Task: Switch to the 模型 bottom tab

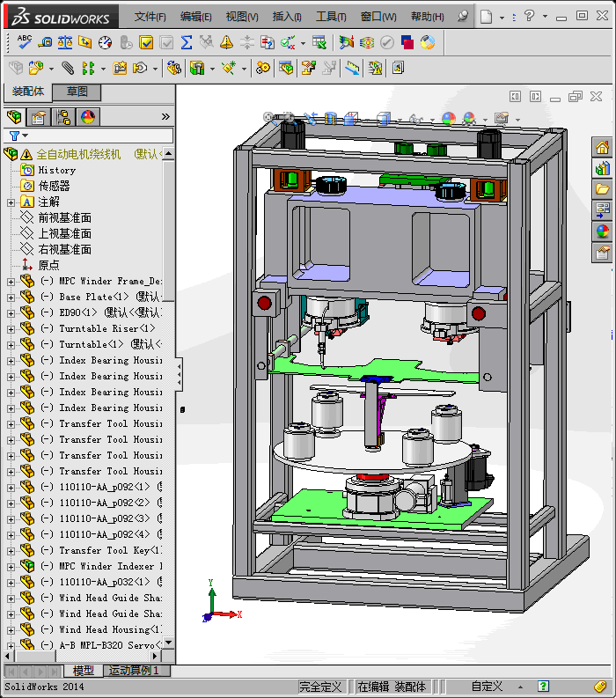Action: [x=84, y=671]
